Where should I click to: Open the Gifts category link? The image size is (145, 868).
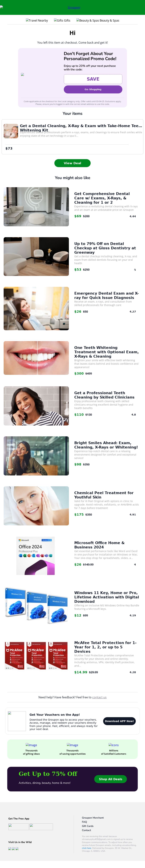pyautogui.click(x=62, y=21)
